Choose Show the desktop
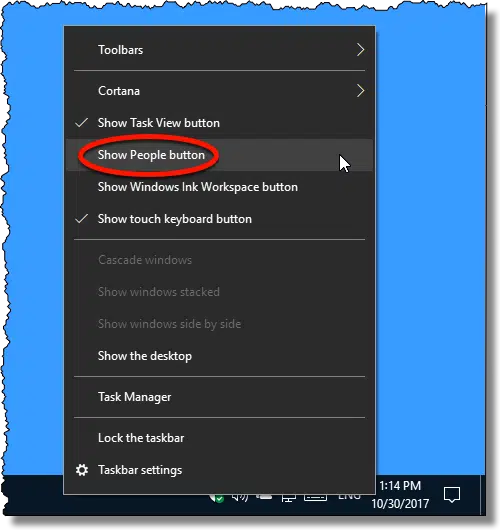Screen dimensions: 500x530 point(219,356)
